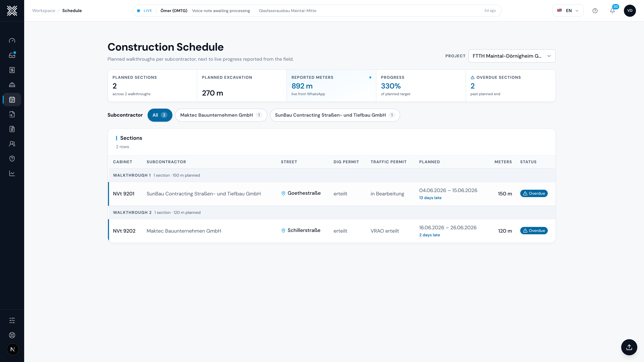Open the shield question mark icon

(12, 158)
